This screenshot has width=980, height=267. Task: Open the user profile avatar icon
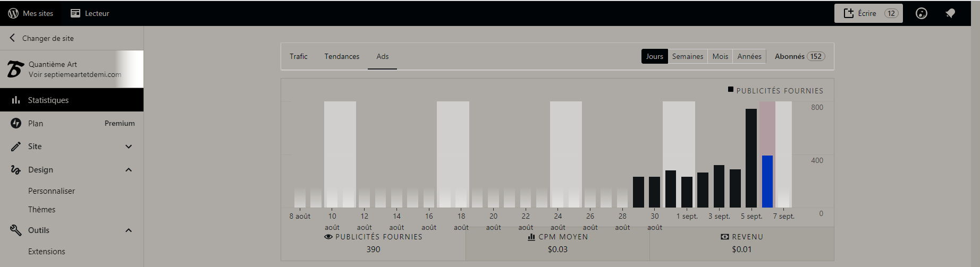[x=921, y=13]
